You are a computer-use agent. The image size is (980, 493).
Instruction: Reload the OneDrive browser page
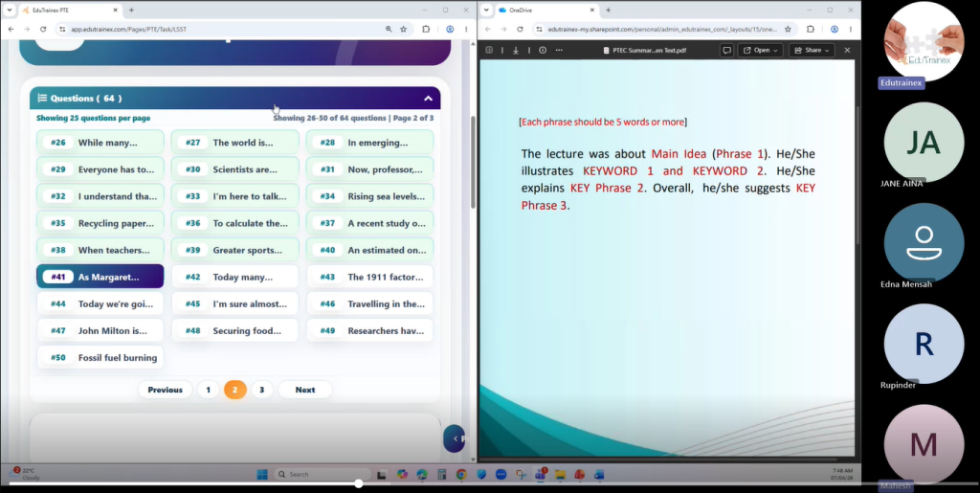tap(520, 30)
